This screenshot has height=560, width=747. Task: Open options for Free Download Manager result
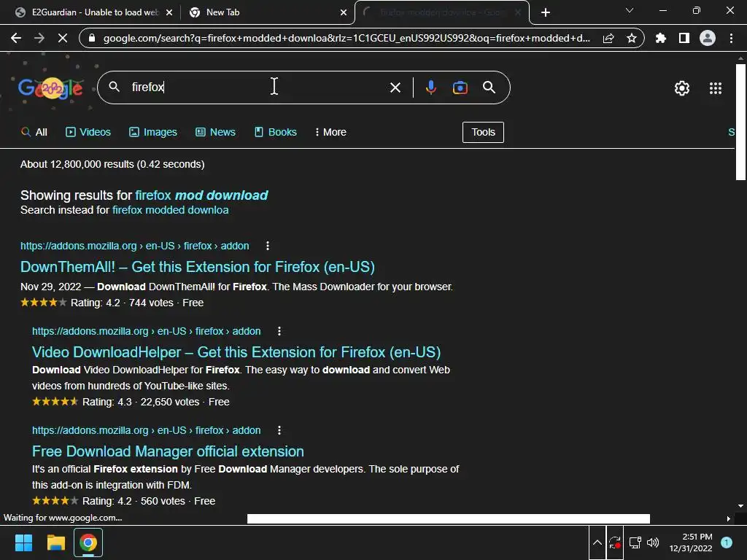coord(279,430)
